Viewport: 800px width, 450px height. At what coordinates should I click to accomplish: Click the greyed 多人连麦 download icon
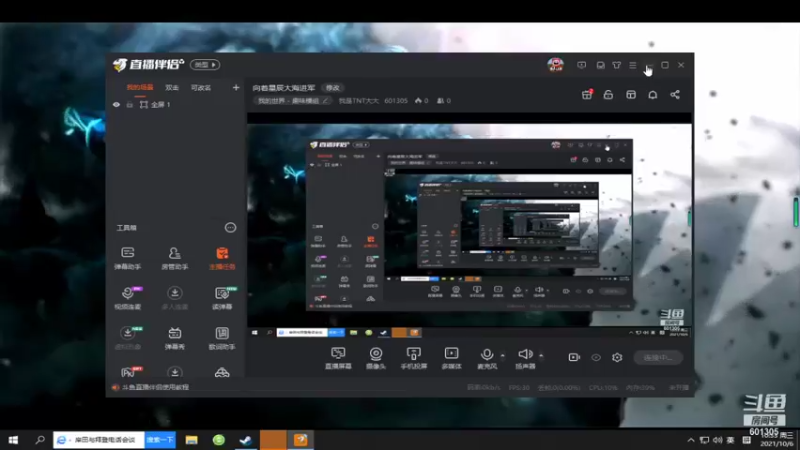click(174, 298)
